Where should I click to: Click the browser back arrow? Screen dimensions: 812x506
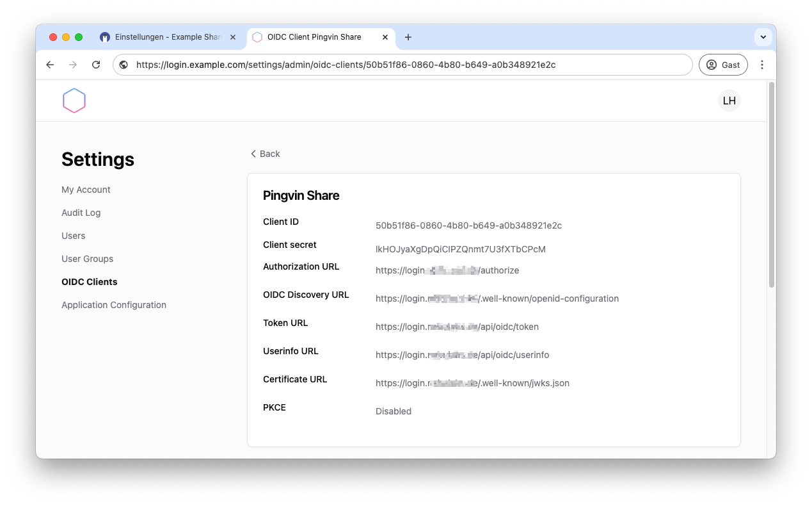(x=50, y=65)
